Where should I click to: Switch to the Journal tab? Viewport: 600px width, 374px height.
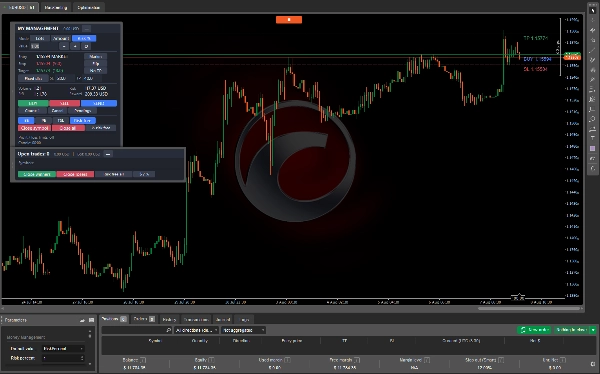click(223, 319)
